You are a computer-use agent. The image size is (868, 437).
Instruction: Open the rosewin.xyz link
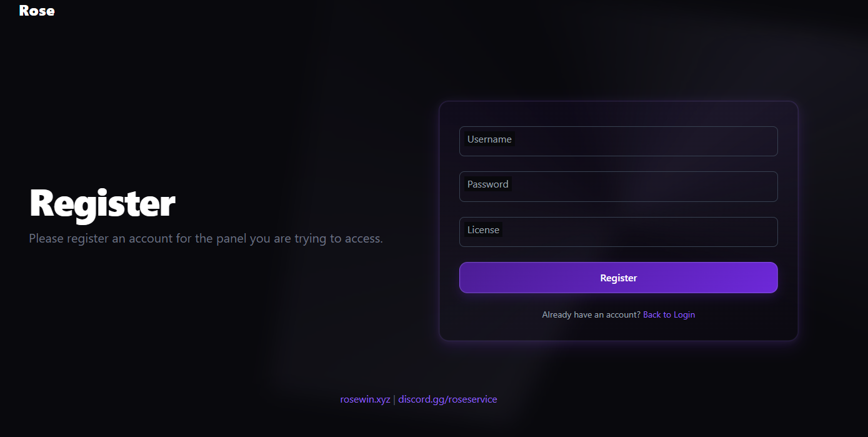[x=365, y=399]
